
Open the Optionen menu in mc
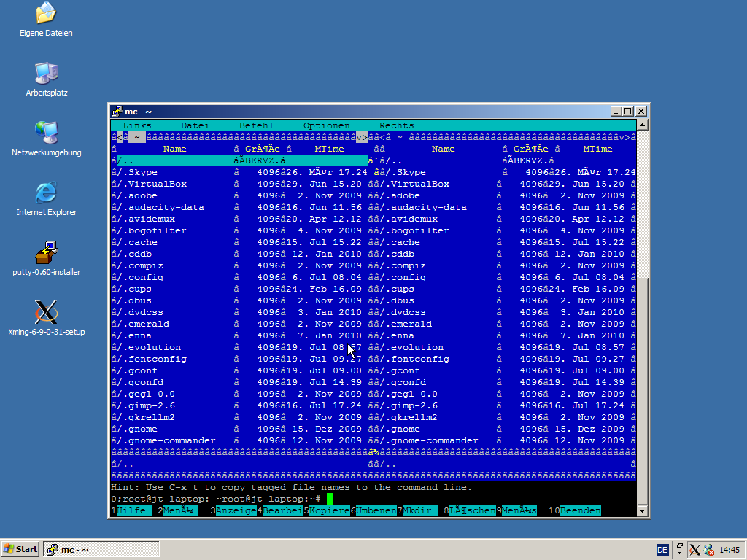(x=326, y=125)
